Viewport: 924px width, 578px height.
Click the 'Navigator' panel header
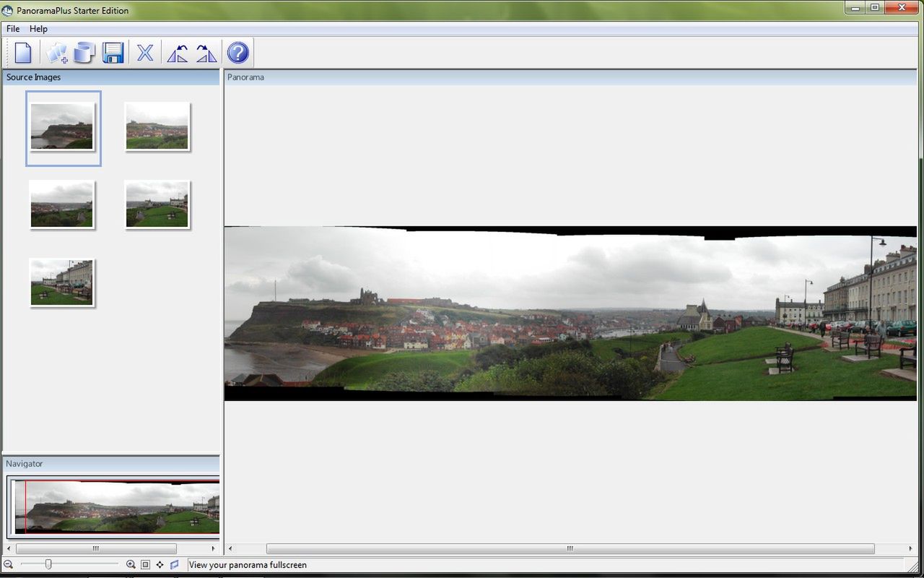pyautogui.click(x=111, y=464)
